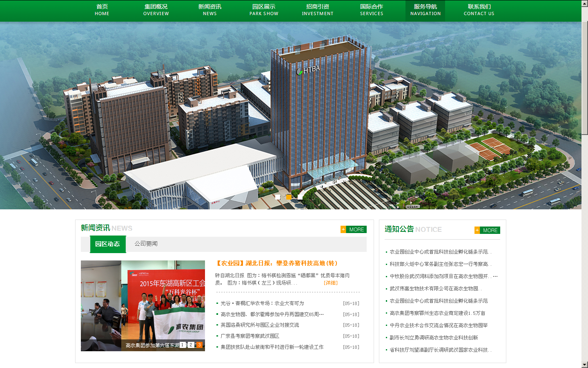The width and height of the screenshot is (588, 368).
Task: Select the orange active carousel dot
Action: pos(289,197)
